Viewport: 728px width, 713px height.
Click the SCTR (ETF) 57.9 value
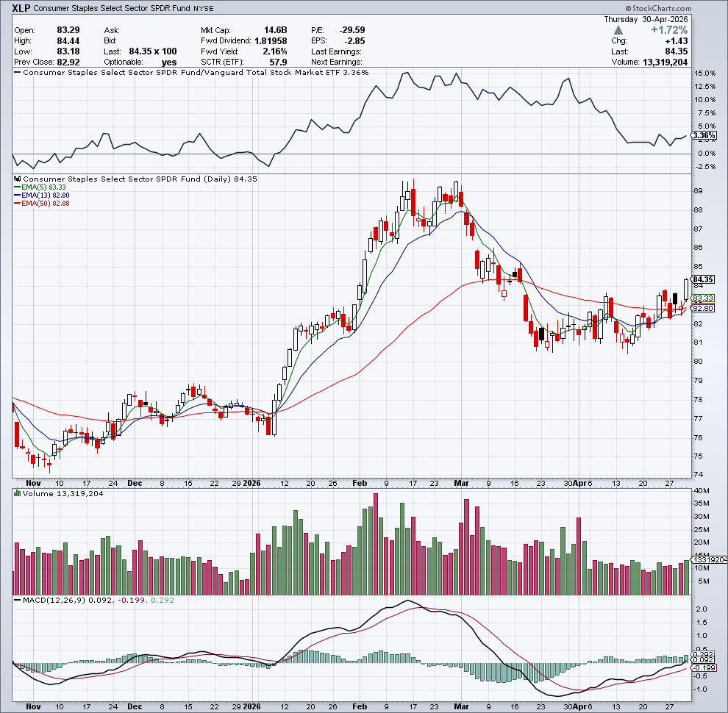[x=278, y=62]
